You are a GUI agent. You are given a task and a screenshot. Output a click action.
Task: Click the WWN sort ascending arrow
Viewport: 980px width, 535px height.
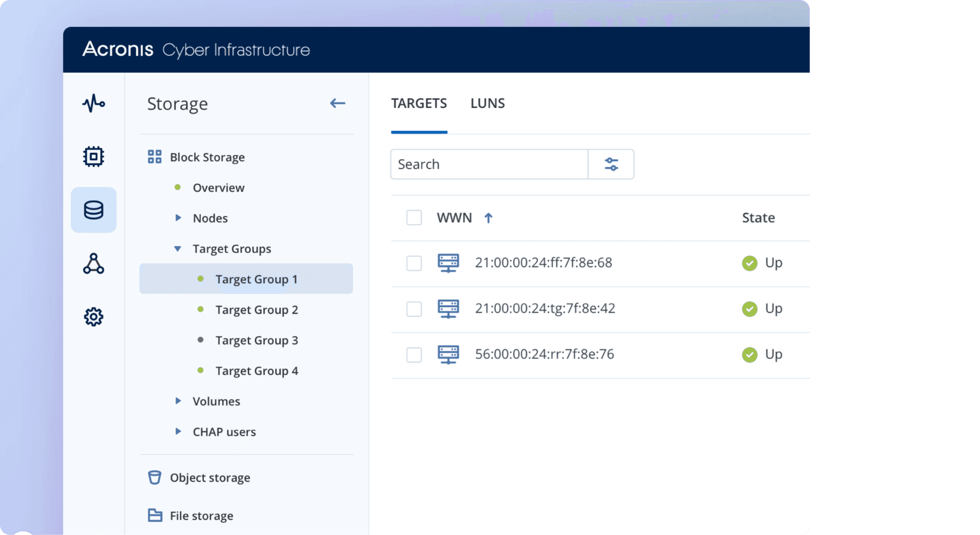pyautogui.click(x=488, y=218)
